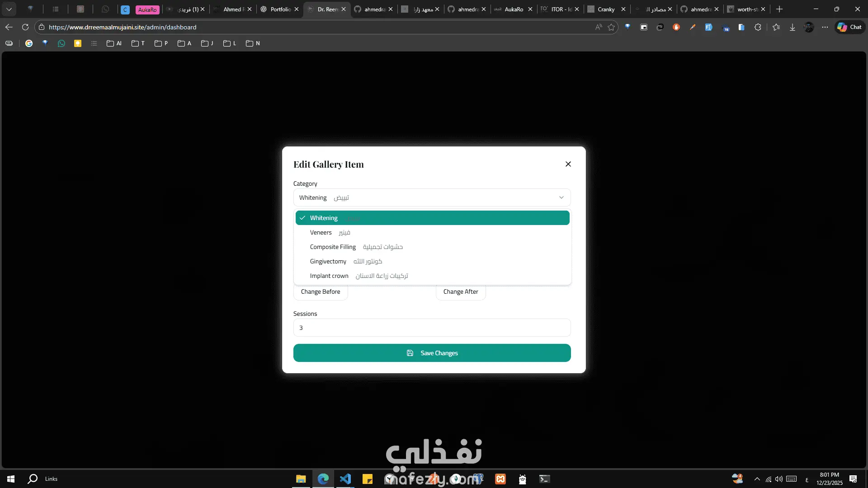Refresh the page with reload icon

(25, 27)
